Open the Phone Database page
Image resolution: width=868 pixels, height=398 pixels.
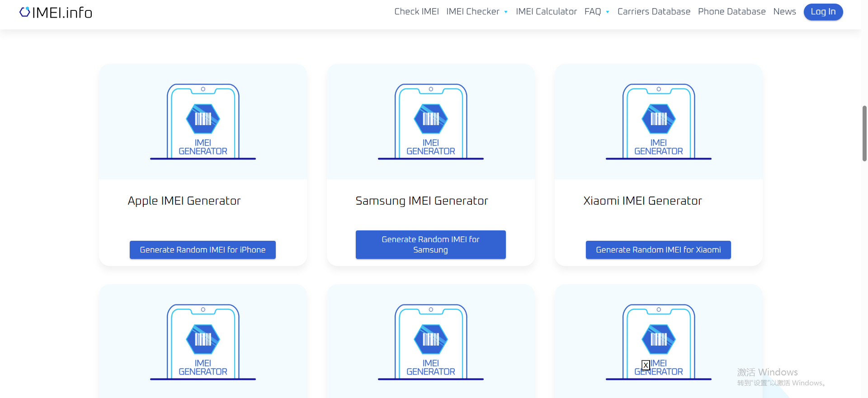(x=731, y=12)
